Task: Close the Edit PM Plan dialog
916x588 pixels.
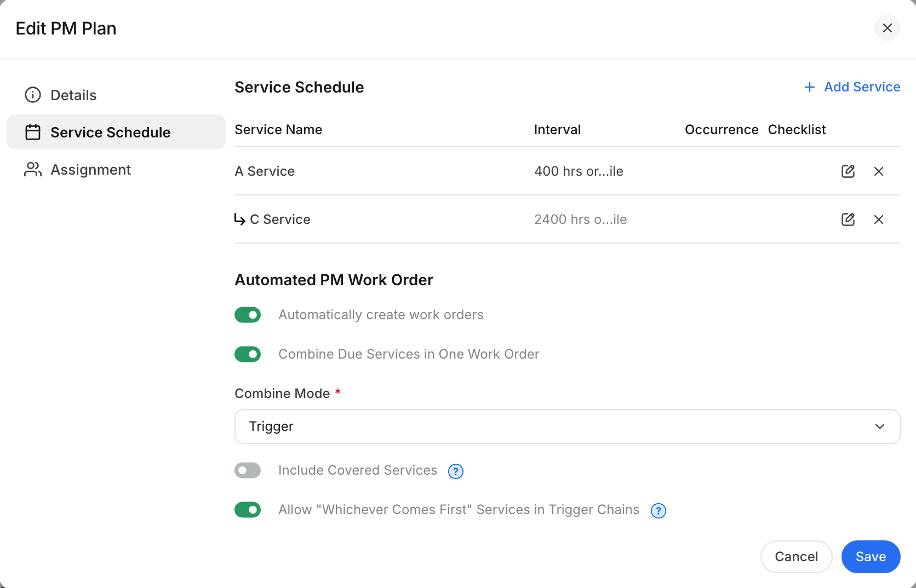Action: [x=888, y=28]
